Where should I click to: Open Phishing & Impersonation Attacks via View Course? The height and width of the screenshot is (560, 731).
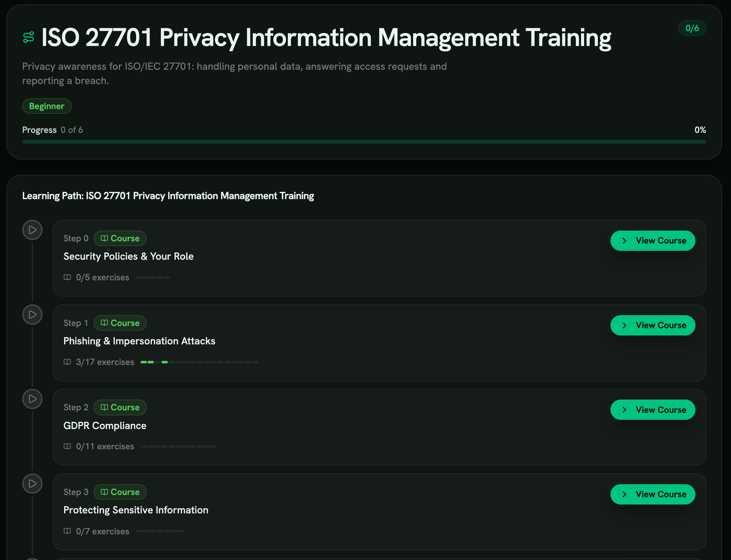(x=653, y=325)
